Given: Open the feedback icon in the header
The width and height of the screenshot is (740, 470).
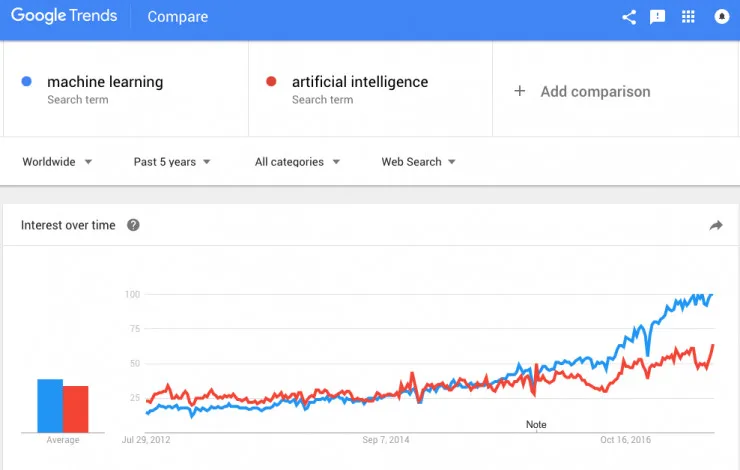Looking at the screenshot, I should tap(658, 17).
